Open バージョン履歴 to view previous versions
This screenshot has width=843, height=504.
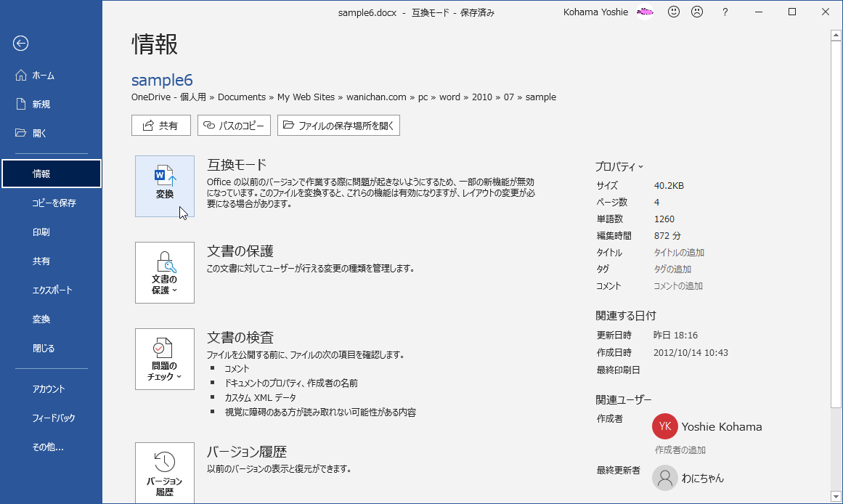(164, 473)
